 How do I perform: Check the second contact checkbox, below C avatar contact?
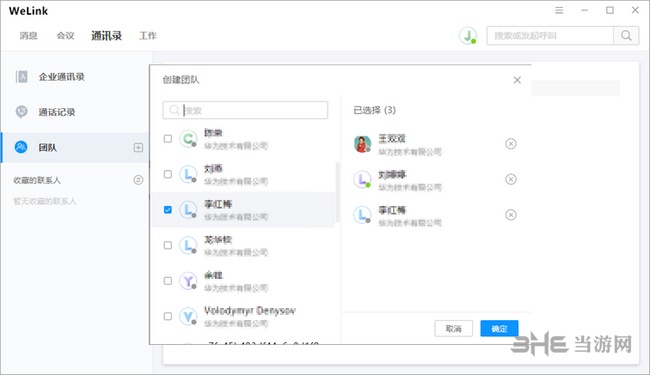[x=168, y=174]
